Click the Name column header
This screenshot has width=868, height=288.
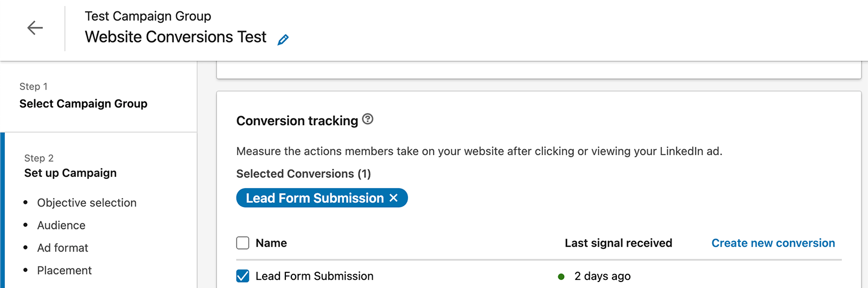point(271,243)
